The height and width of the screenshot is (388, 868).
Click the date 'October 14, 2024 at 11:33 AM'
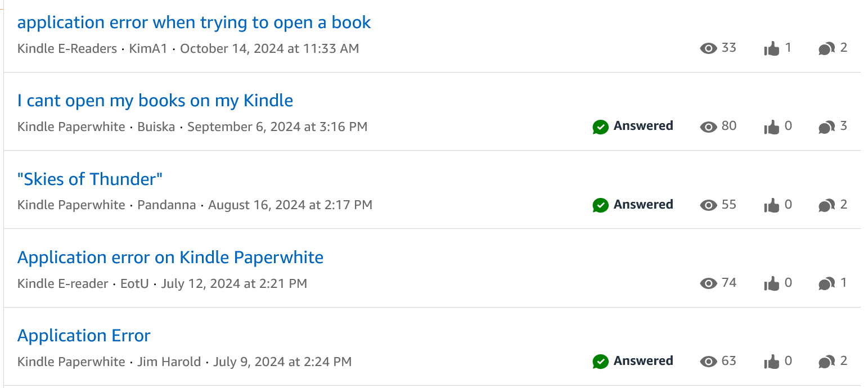point(269,48)
